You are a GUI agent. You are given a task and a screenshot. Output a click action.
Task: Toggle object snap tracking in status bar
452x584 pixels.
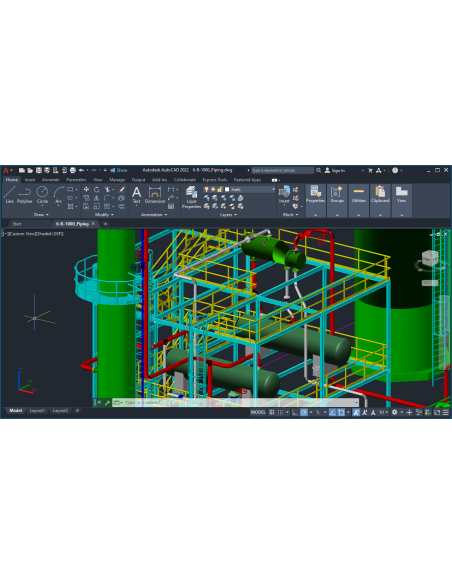pos(332,412)
